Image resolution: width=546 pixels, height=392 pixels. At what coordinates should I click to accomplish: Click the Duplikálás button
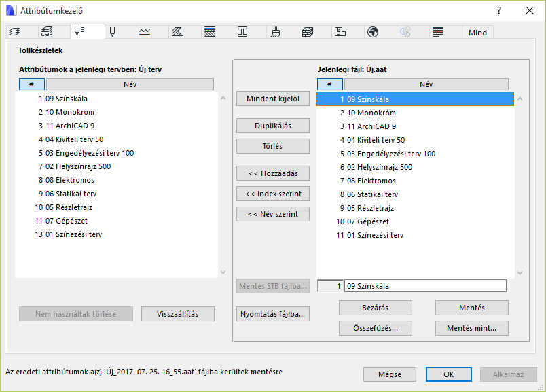click(272, 126)
